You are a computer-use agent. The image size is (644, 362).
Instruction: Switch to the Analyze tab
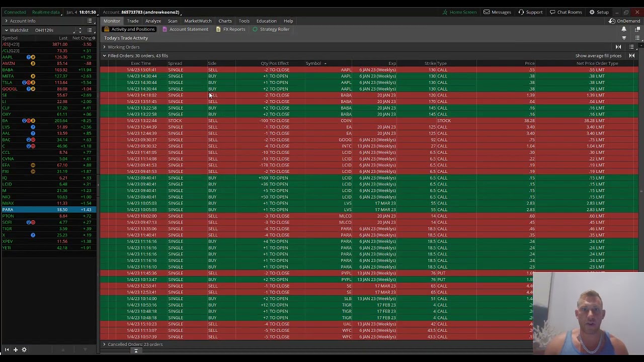point(153,21)
